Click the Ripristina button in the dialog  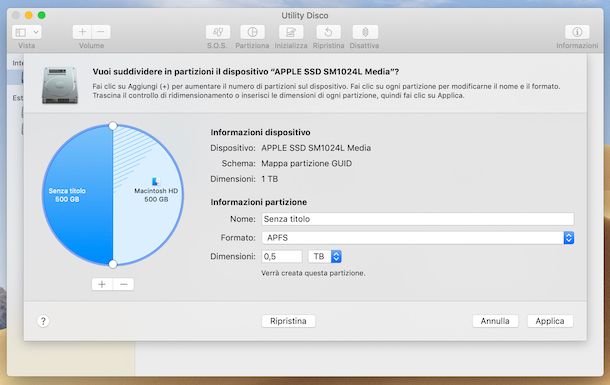tap(288, 321)
